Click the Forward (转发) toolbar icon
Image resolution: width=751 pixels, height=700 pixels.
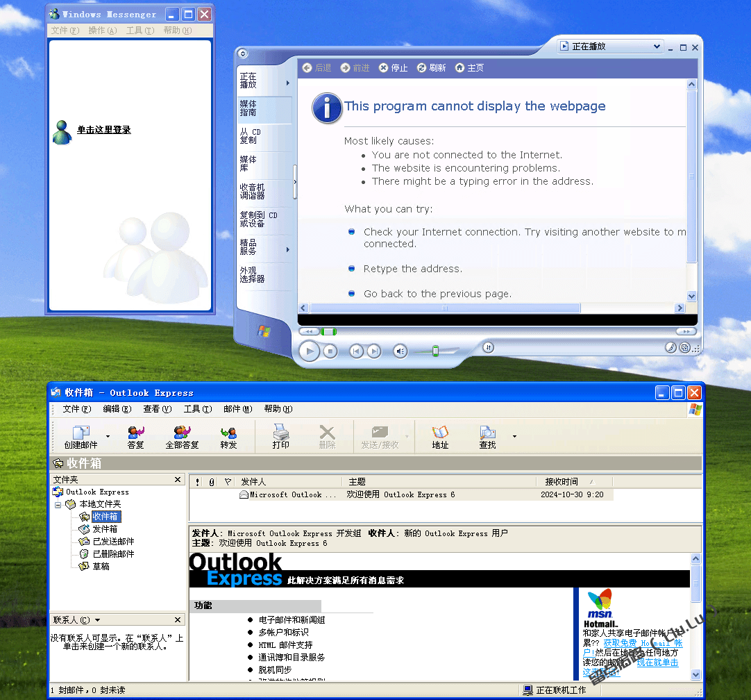click(x=228, y=437)
